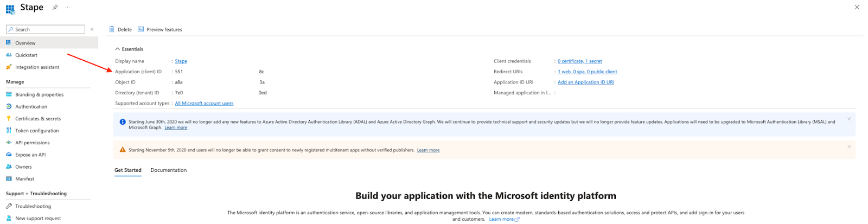The width and height of the screenshot is (868, 224).
Task: Click the Preview features icon
Action: coord(141,29)
